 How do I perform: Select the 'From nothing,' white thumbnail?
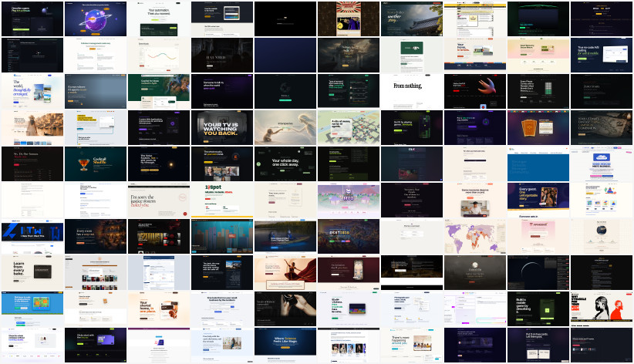[412, 92]
